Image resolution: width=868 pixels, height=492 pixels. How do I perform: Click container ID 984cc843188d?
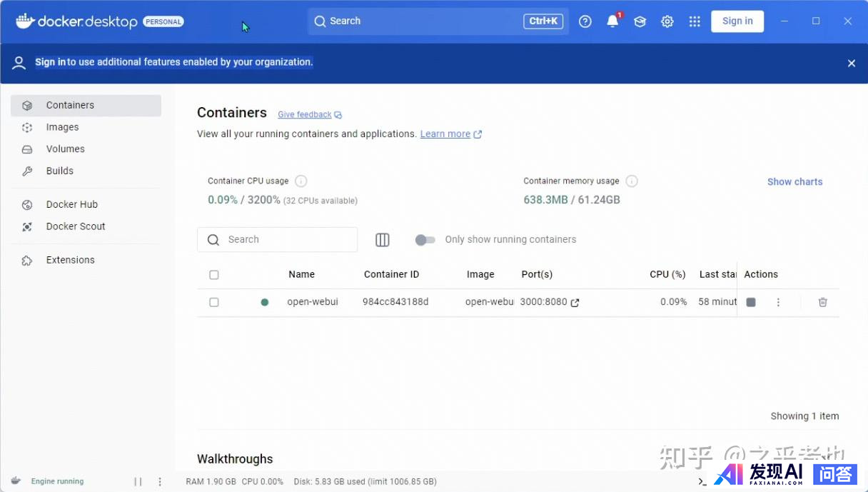click(x=395, y=303)
